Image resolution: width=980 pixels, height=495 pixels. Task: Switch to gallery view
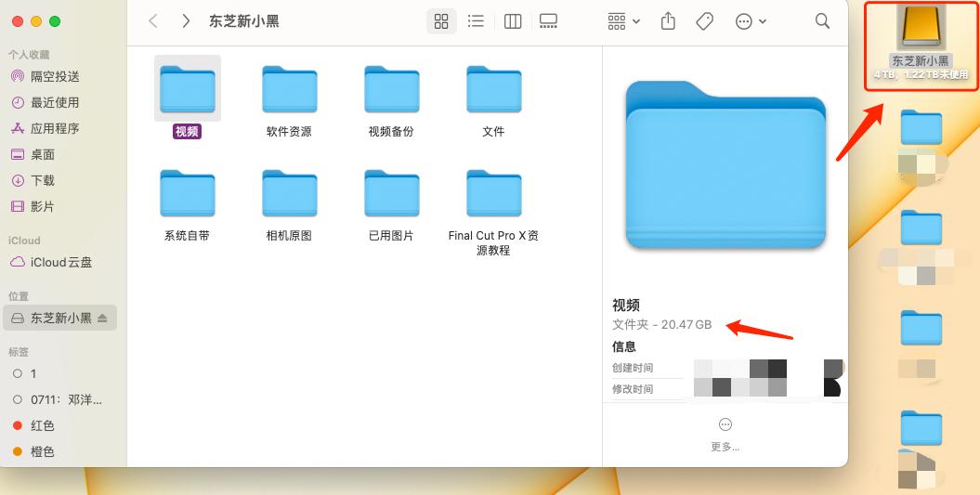click(x=548, y=21)
